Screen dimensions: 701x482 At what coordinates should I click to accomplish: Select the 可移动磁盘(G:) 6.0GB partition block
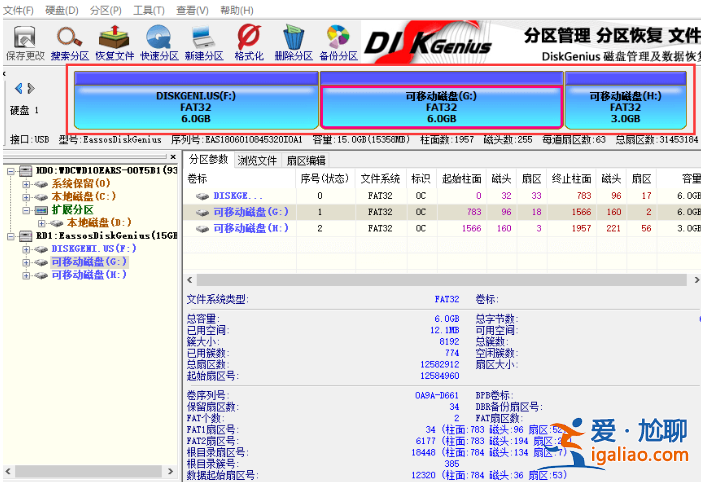[x=441, y=101]
